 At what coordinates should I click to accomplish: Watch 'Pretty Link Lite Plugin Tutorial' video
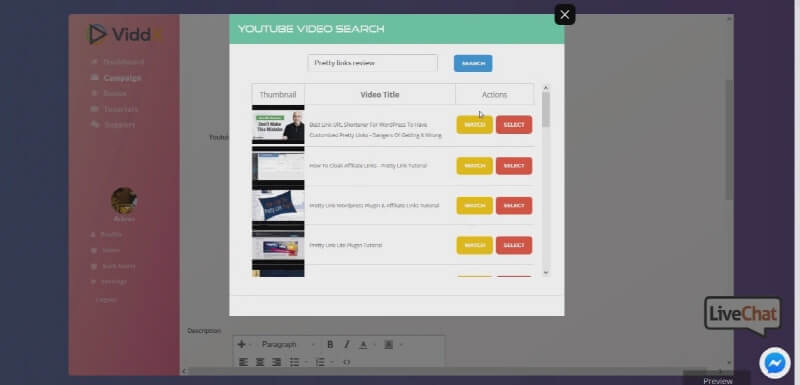point(474,245)
